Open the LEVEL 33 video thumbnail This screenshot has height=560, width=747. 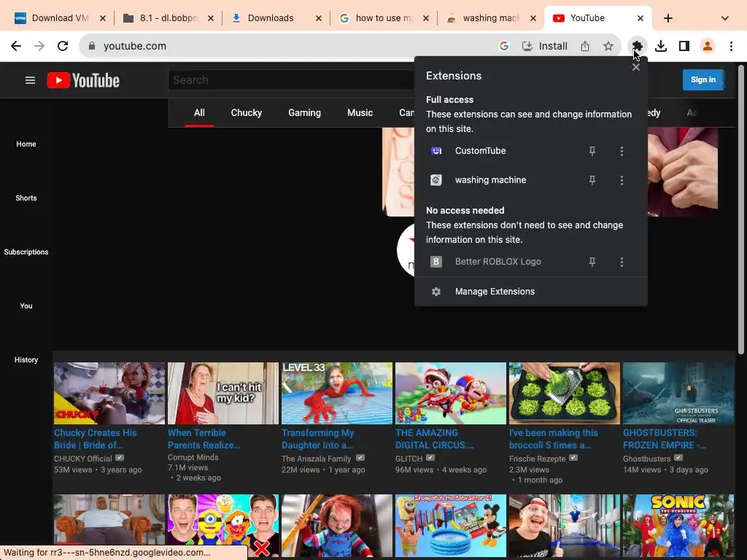[337, 393]
